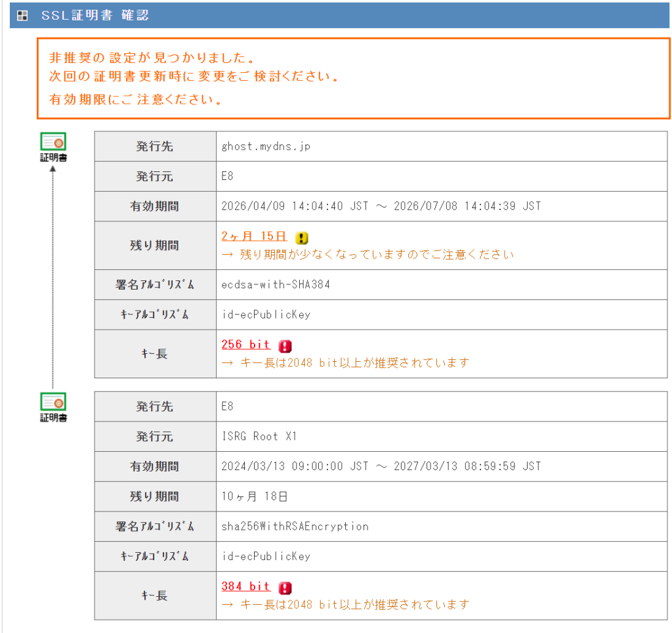
Task: Open the 256 bit key length link
Action: pyautogui.click(x=245, y=344)
